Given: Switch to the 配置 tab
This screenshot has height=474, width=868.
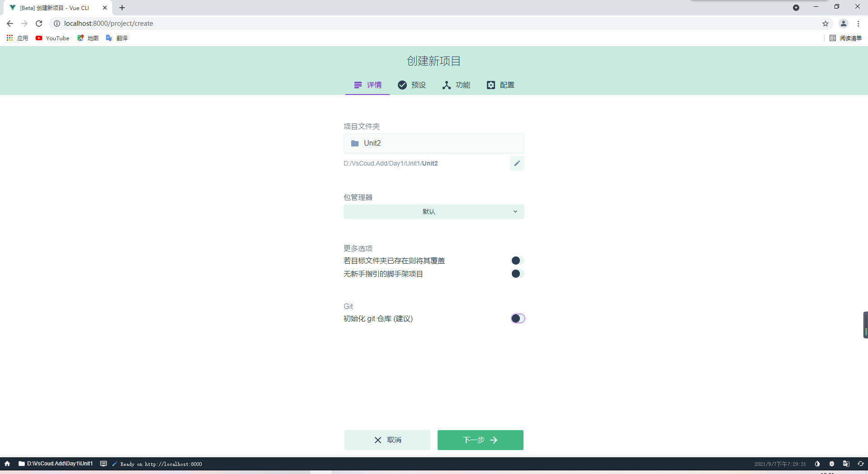Looking at the screenshot, I should (500, 85).
